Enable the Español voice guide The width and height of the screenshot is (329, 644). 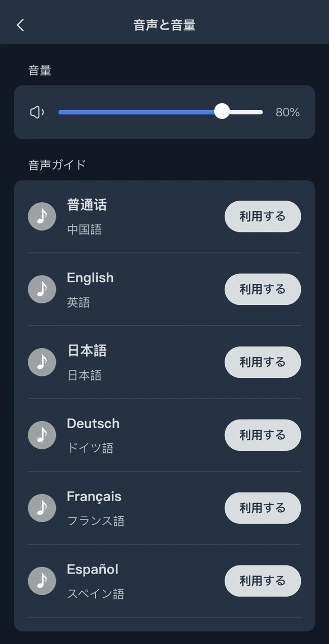[262, 581]
